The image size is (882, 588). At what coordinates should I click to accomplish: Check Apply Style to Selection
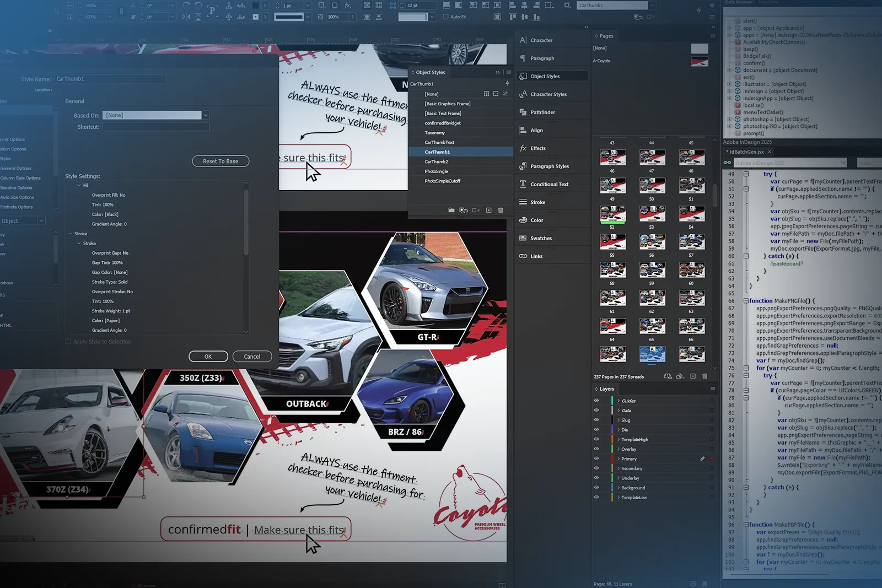(68, 342)
